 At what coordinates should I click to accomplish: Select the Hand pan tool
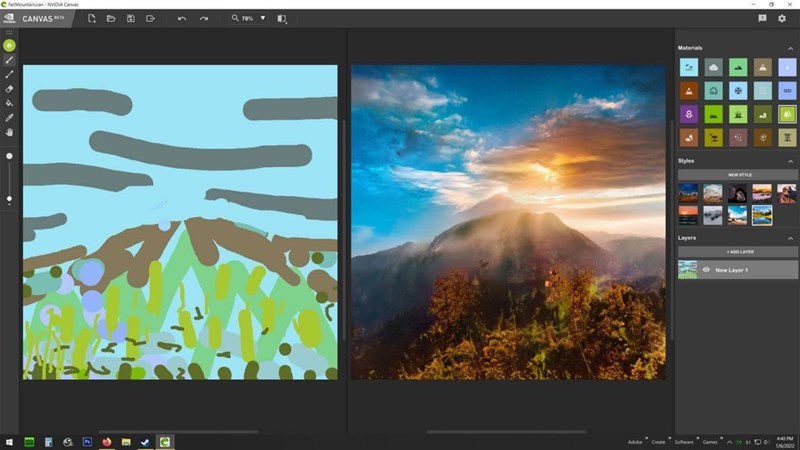(10, 131)
